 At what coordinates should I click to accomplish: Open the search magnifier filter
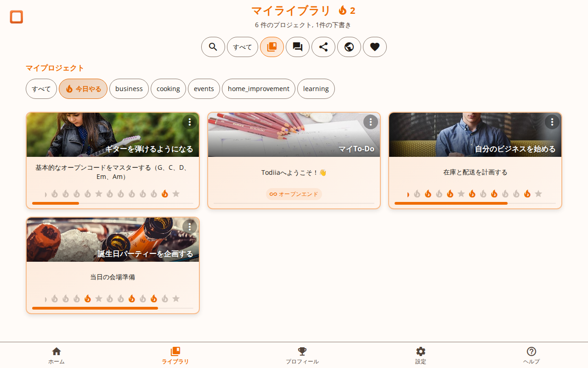tap(213, 47)
